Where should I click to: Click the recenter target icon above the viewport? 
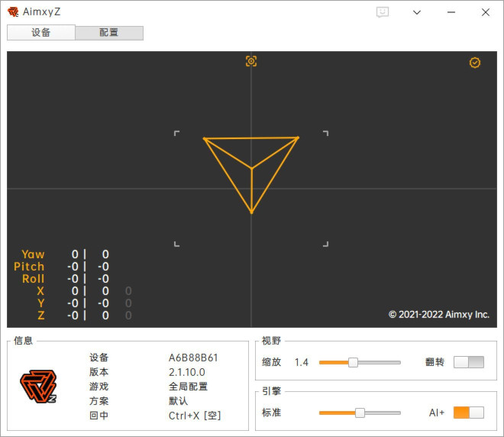click(x=251, y=61)
